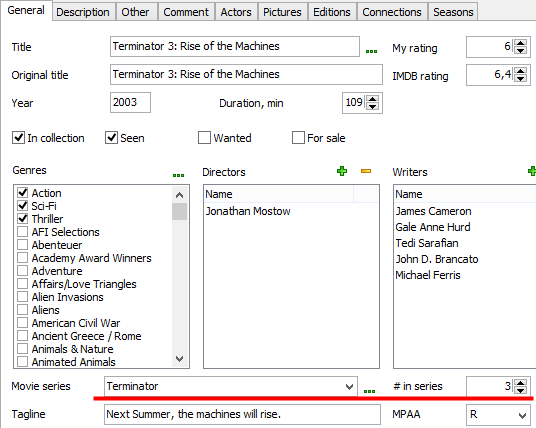Remove director using the orange minus icon
This screenshot has height=428, width=536.
click(x=366, y=171)
